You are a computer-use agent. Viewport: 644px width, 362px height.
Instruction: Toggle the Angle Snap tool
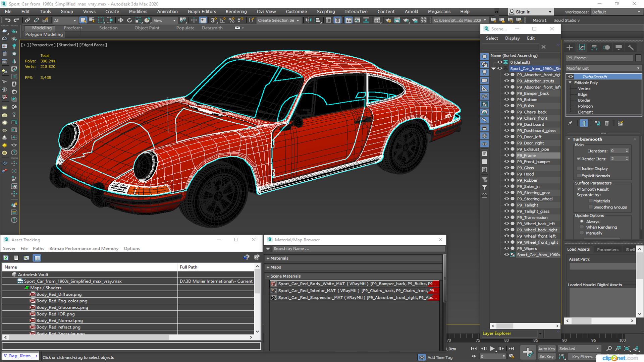click(x=223, y=20)
